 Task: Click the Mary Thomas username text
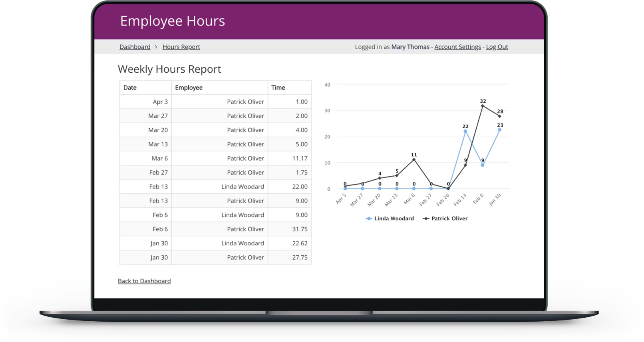410,47
